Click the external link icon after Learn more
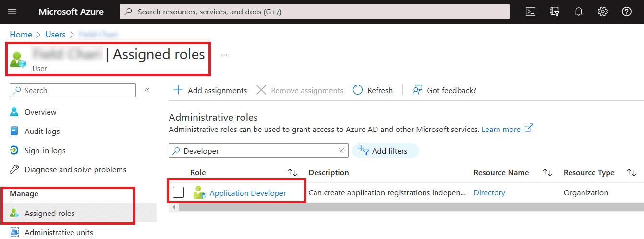This screenshot has height=239, width=644. tap(529, 128)
